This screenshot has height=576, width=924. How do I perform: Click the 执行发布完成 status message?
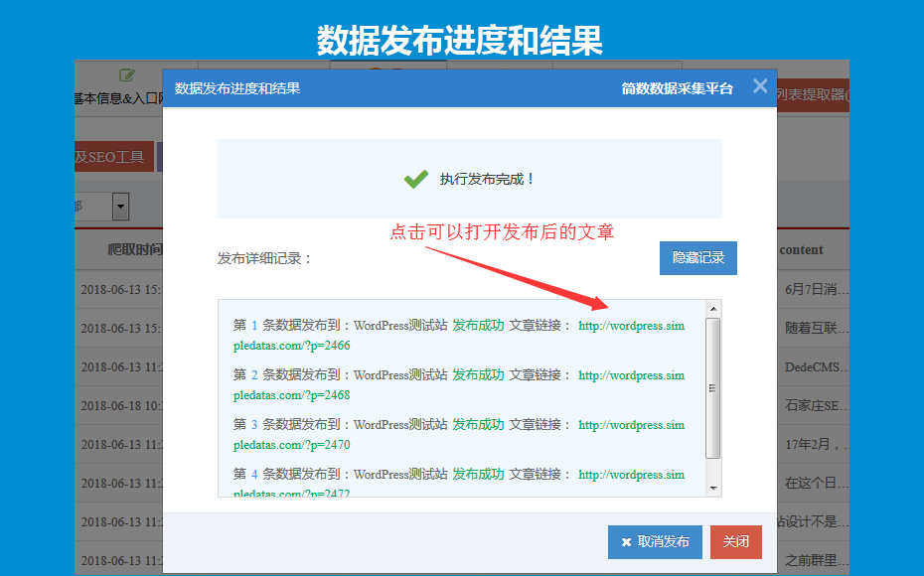click(487, 179)
